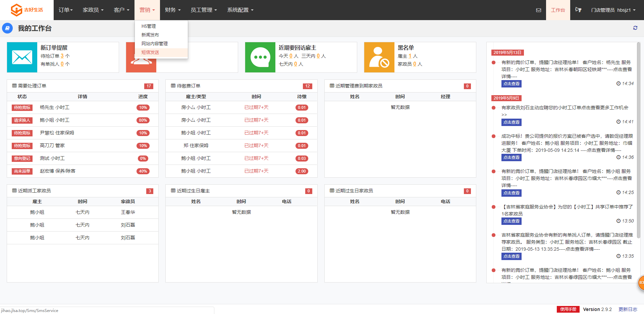Click the 0.03 pending amount badge

[x=302, y=159]
